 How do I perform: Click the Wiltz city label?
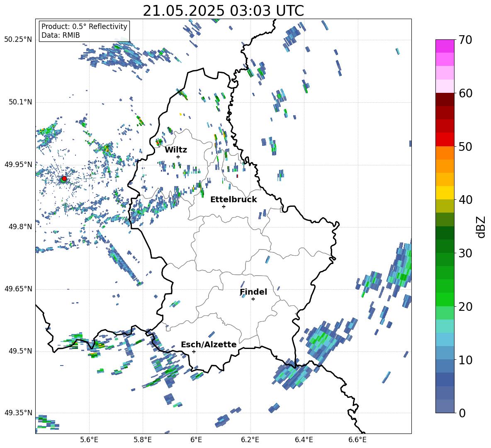(x=176, y=150)
